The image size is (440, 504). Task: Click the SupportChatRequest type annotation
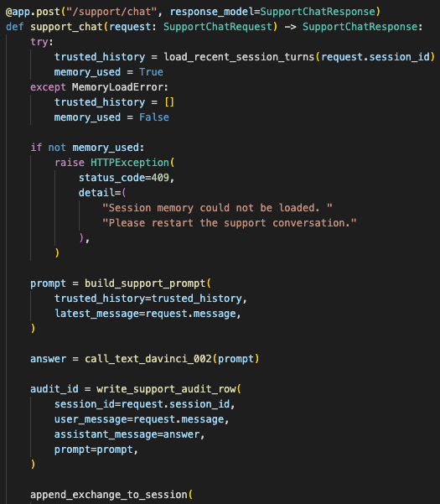point(218,27)
